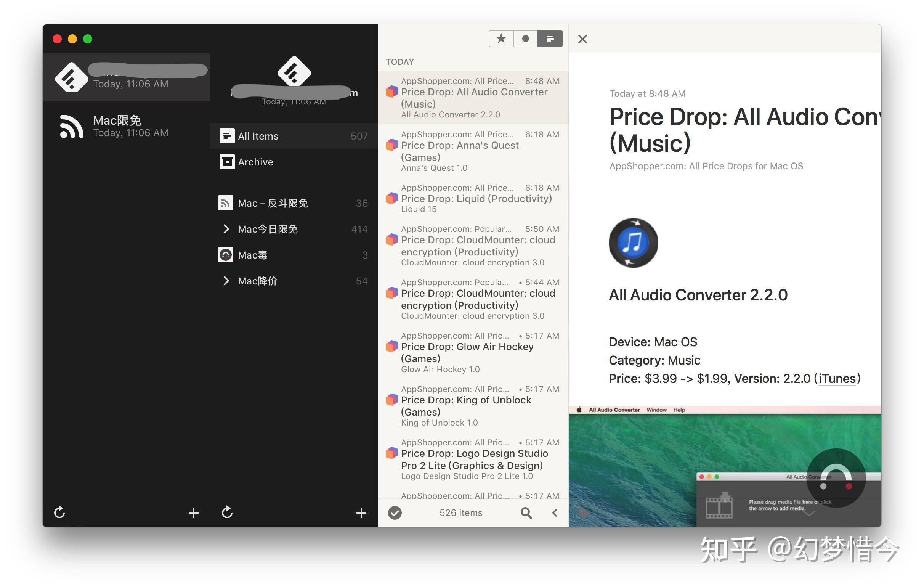Click the feed icon beside Anna's Quest
The height and width of the screenshot is (588, 924).
[391, 145]
